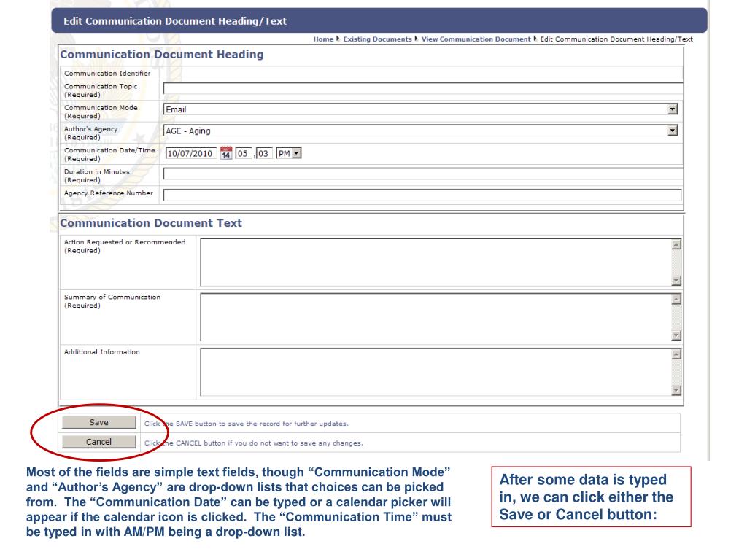Click inside Summary of Communication textarea

pyautogui.click(x=436, y=317)
